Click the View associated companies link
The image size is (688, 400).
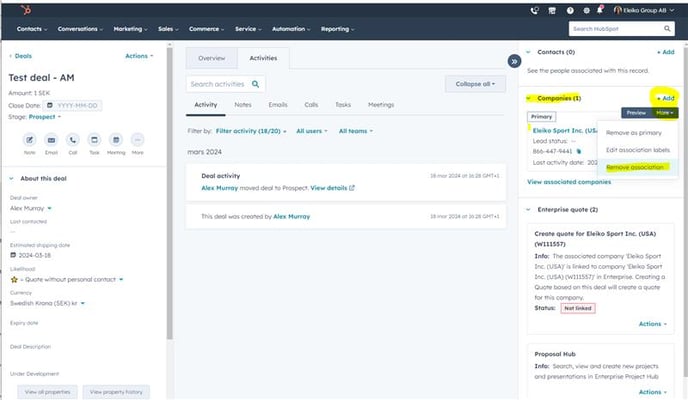pyautogui.click(x=569, y=182)
